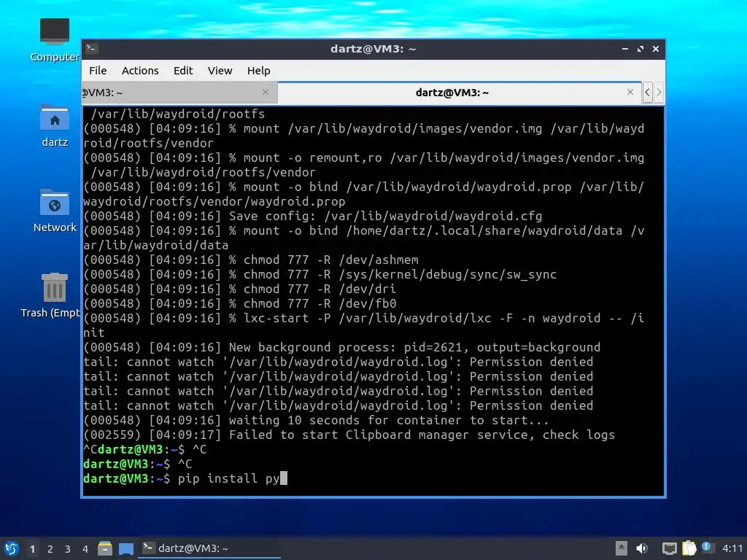Image resolution: width=747 pixels, height=560 pixels.
Task: Open the clipboard manager tray icon
Action: click(689, 548)
